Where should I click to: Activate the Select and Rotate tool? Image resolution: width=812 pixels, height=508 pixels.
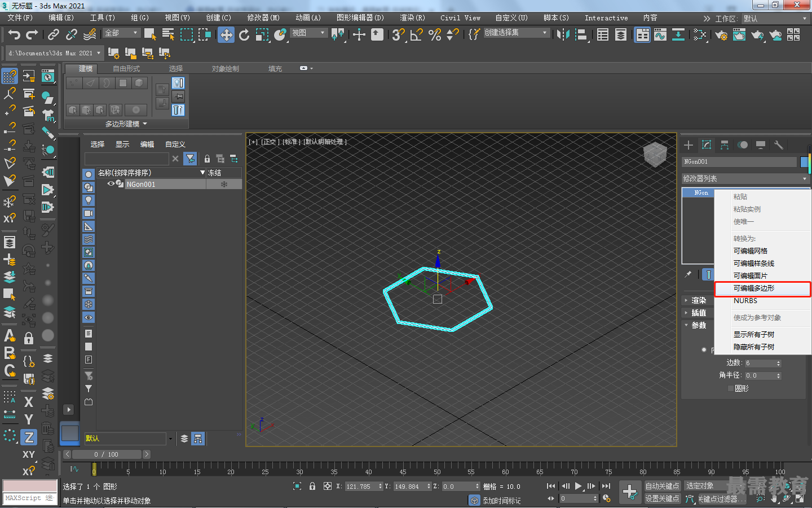[x=244, y=35]
